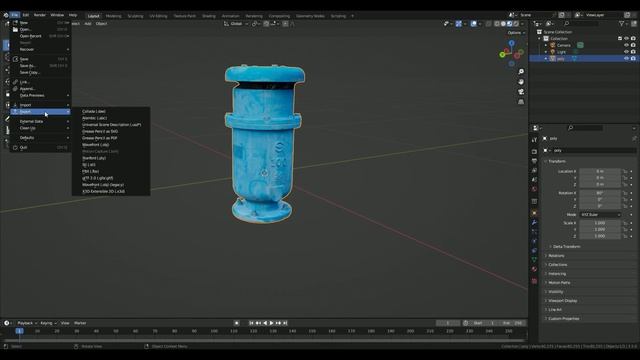Open the Render properties tab icon
Screen dimensions: 640x360
[x=534, y=151]
